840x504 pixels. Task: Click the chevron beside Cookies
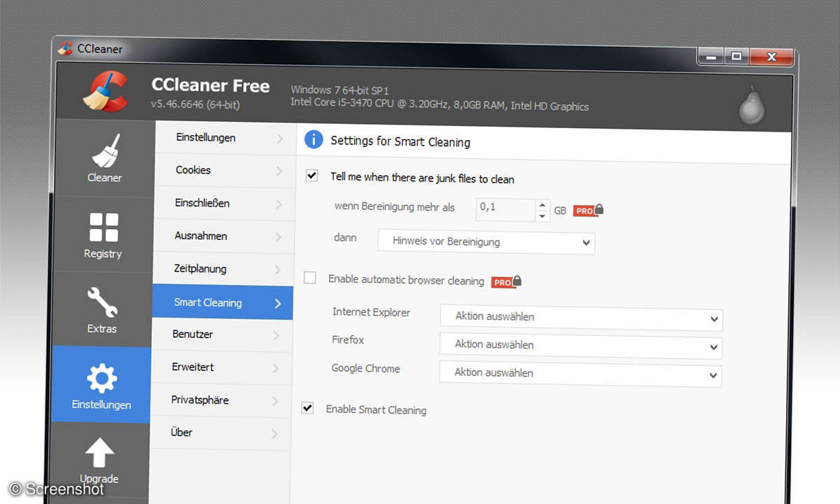coord(279,171)
